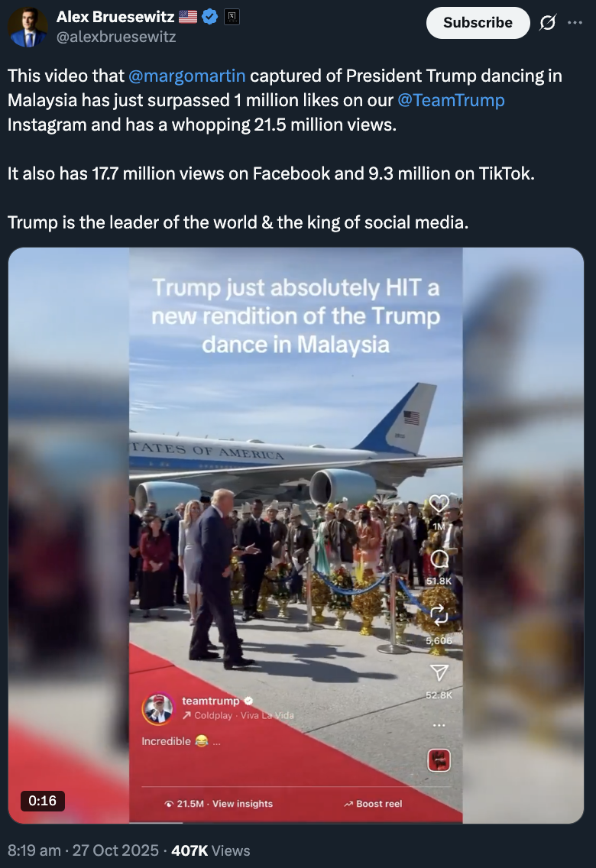Tap the heart like icon on reel
The height and width of the screenshot is (868, 596).
439,504
